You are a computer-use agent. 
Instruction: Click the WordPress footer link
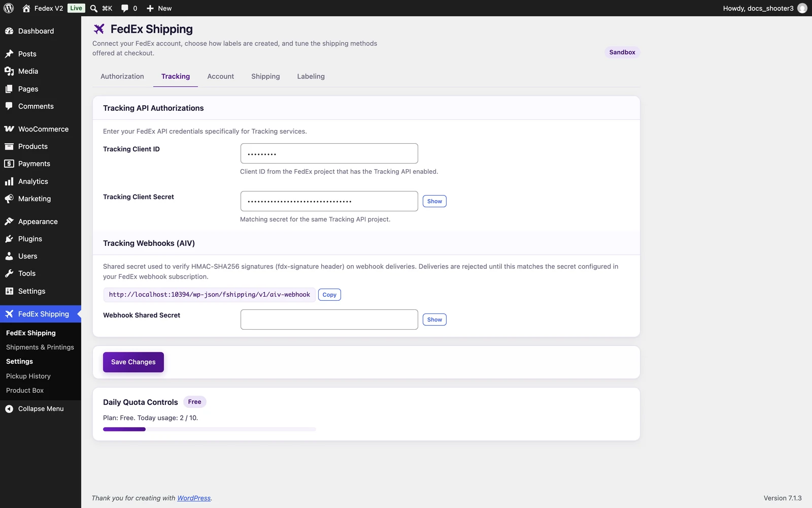point(194,498)
